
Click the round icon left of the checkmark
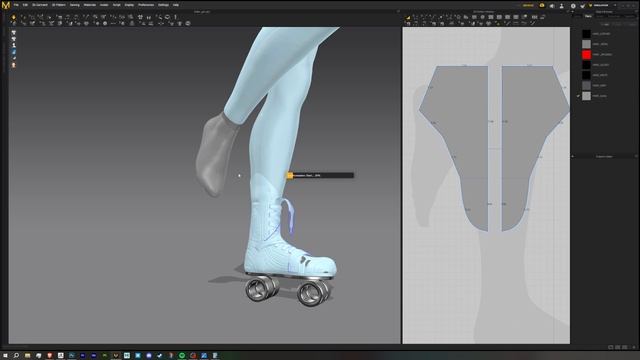(573, 6)
